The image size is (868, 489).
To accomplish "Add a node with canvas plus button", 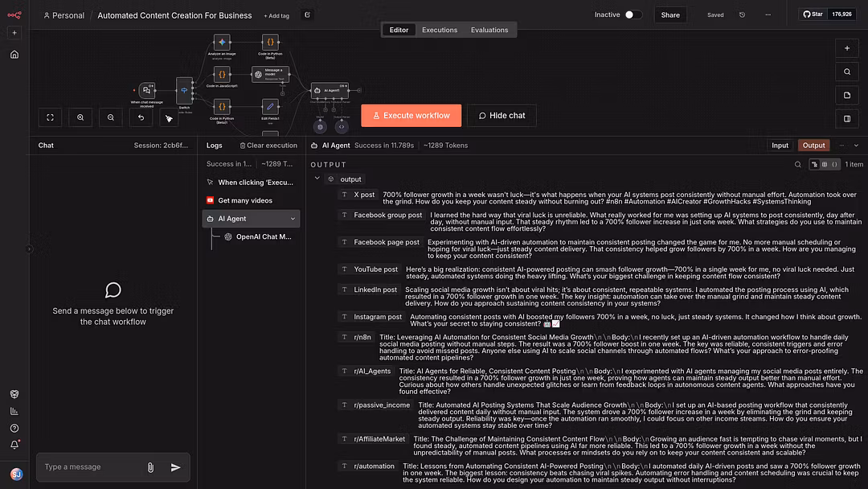I will point(847,48).
